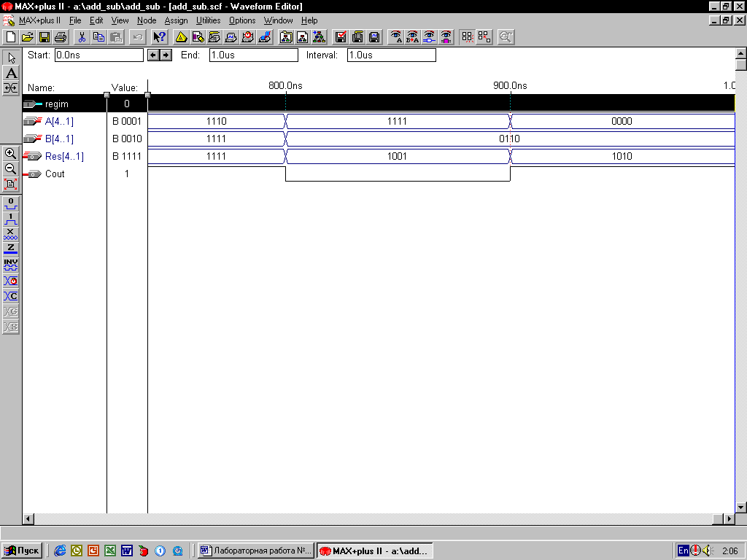747x560 pixels.
Task: Click the Interval field
Action: pos(392,55)
